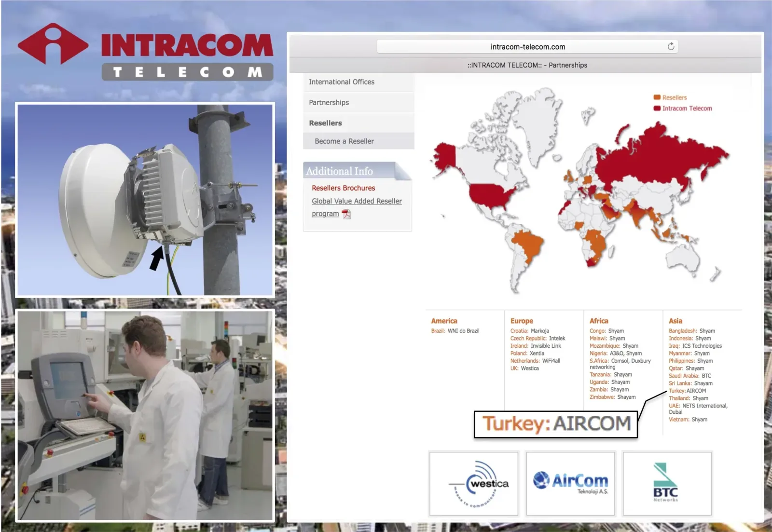Click the Nigeria: A3&O, Shyam entry
The image size is (772, 532).
coord(616,354)
